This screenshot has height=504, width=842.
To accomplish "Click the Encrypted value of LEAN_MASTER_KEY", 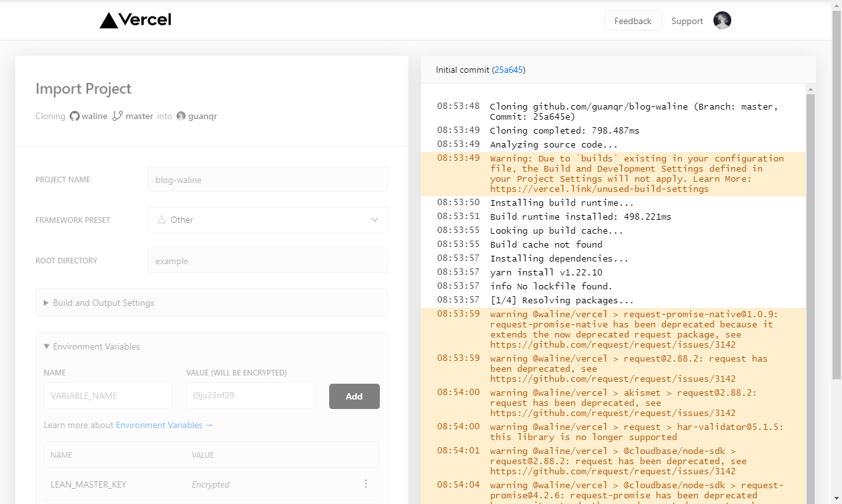I will click(x=211, y=484).
